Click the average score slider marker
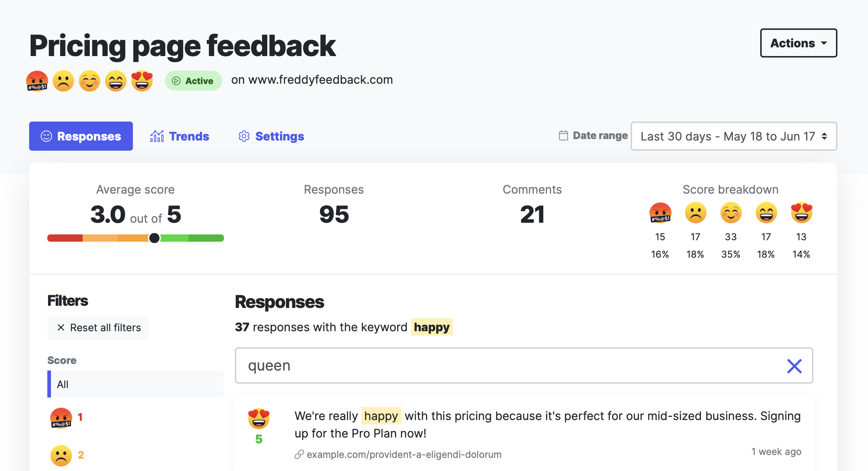The width and height of the screenshot is (868, 471). click(x=154, y=238)
